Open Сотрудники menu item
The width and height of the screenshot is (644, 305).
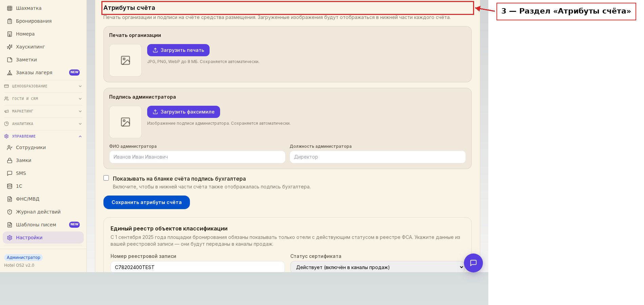pos(43,147)
